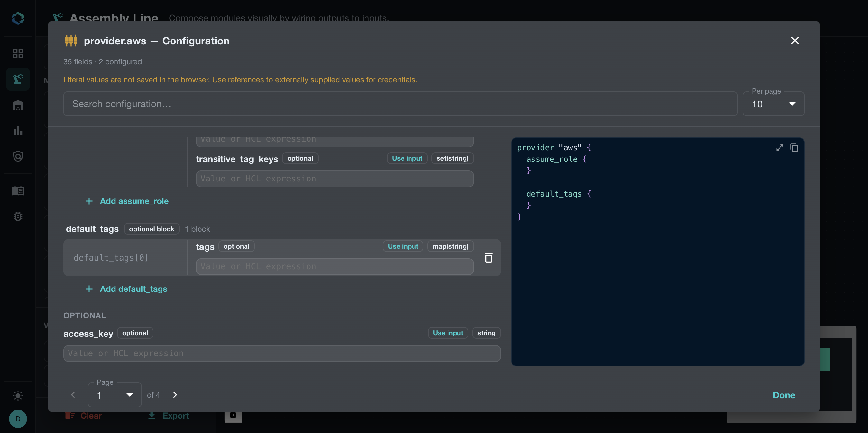Toggle the light/dark theme sun icon
Screen dimensions: 868x433
point(18,396)
